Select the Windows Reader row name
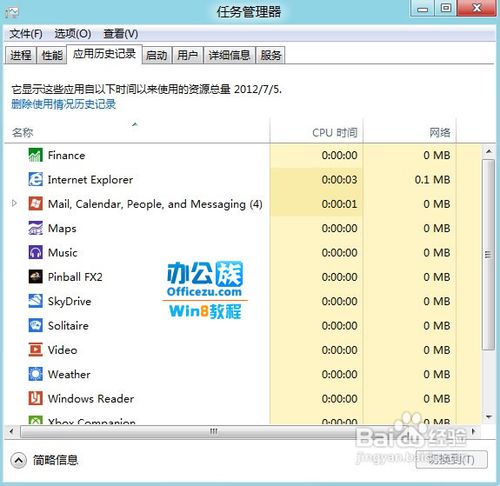This screenshot has width=500, height=486. (91, 399)
